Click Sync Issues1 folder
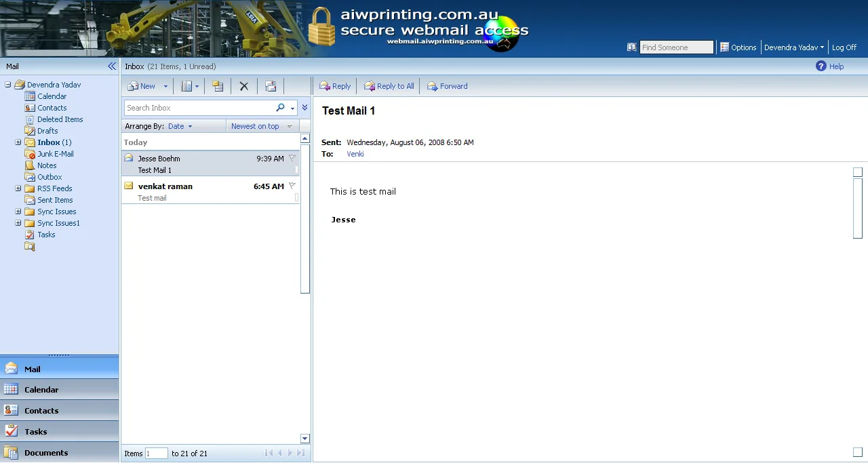This screenshot has width=868, height=463. (x=58, y=223)
